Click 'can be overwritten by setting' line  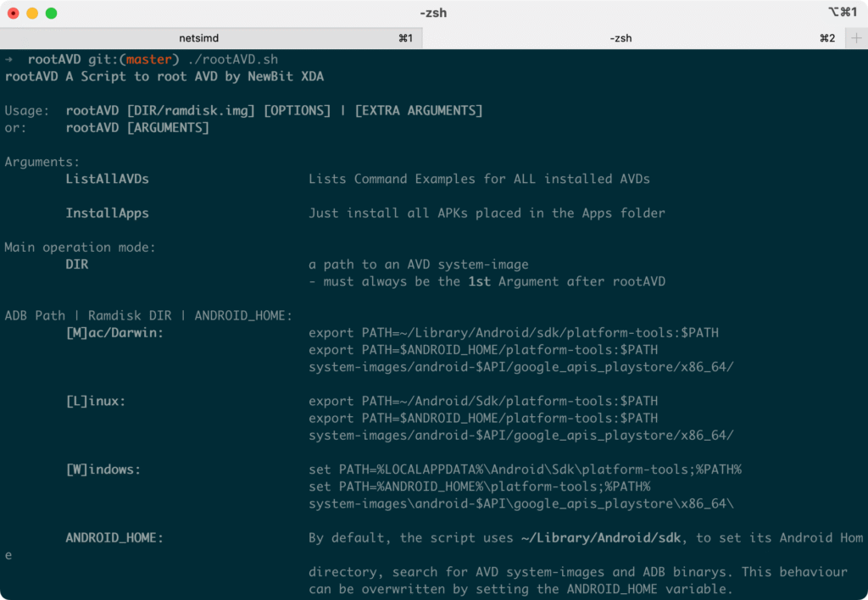pyautogui.click(x=520, y=589)
